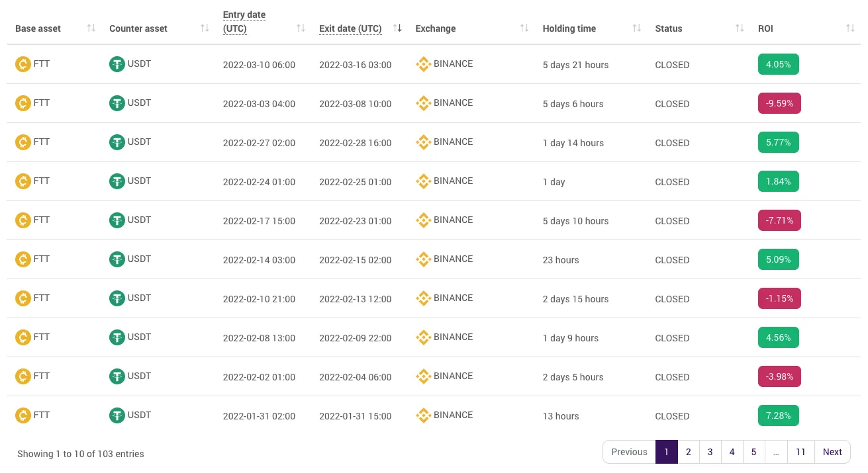Click the Entry date (UTC) column header
The image size is (868, 473).
[244, 21]
